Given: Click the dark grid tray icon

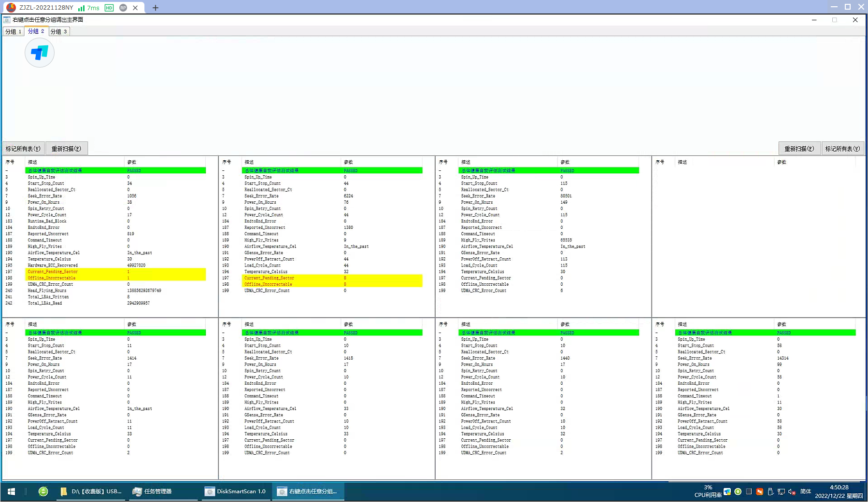Looking at the screenshot, I should point(749,492).
